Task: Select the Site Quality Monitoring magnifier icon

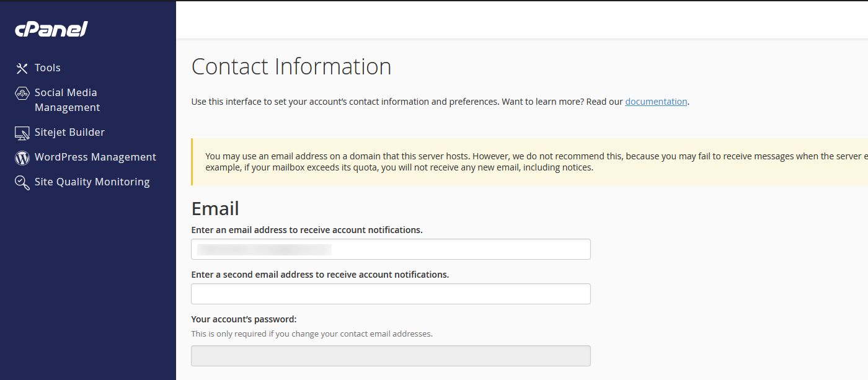Action: point(22,182)
